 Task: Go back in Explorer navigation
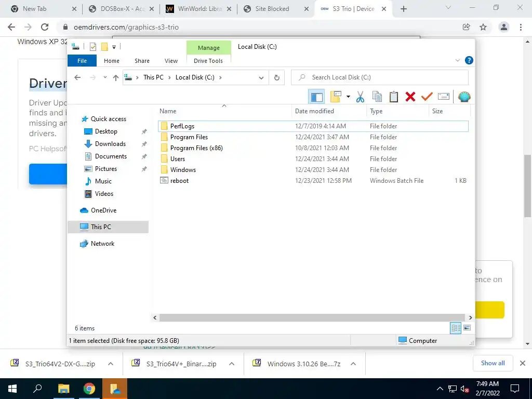77,78
